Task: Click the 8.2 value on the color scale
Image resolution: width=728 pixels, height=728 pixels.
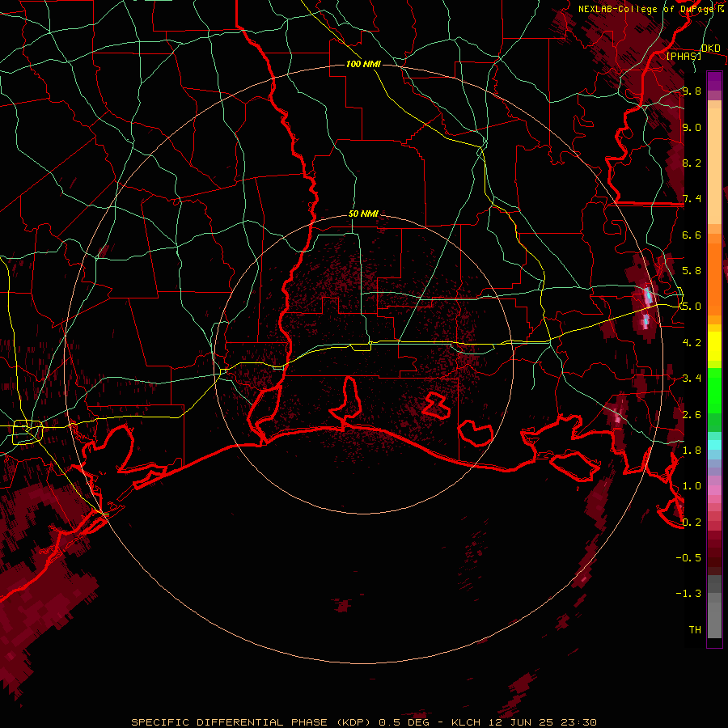Action: click(692, 163)
